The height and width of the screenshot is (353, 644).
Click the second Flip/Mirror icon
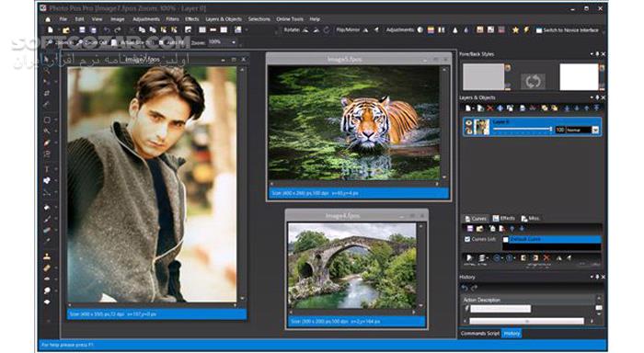pos(375,30)
